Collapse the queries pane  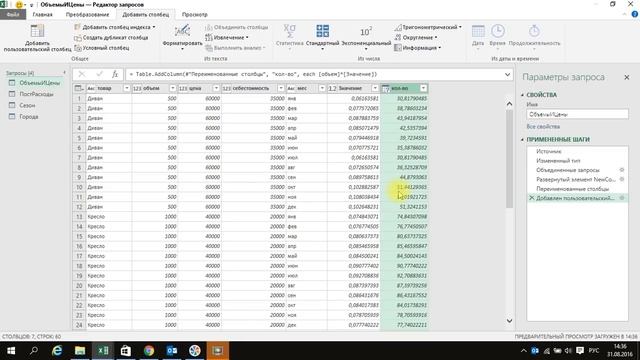click(x=64, y=73)
